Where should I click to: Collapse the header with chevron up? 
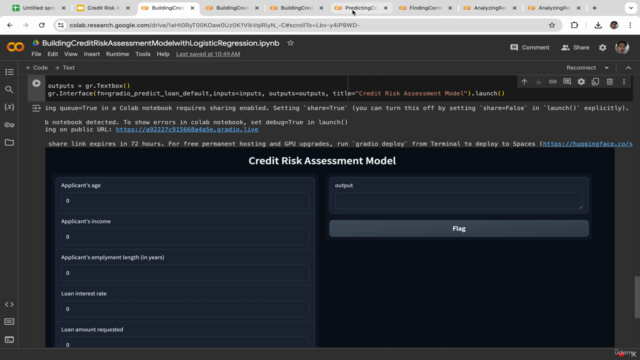(x=628, y=68)
